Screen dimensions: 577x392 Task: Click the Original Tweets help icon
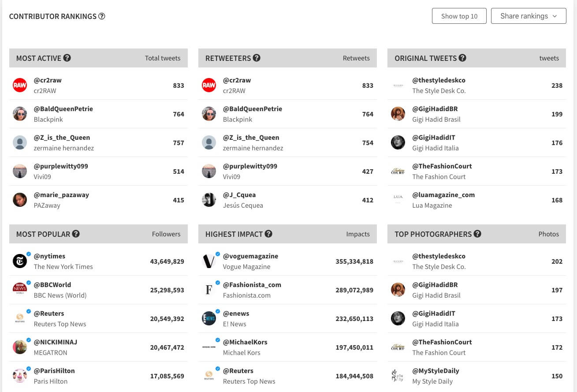462,57
